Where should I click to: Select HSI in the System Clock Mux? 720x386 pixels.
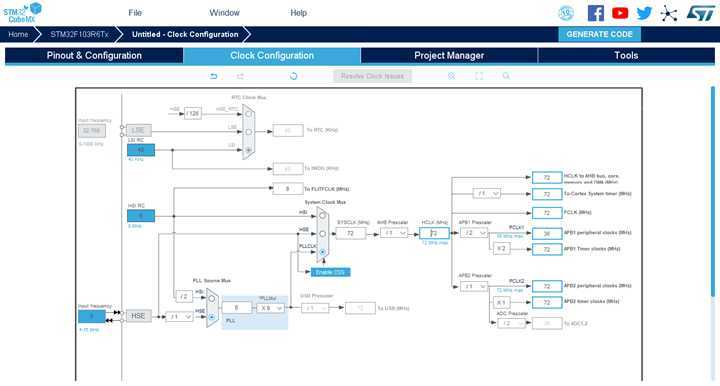click(322, 215)
